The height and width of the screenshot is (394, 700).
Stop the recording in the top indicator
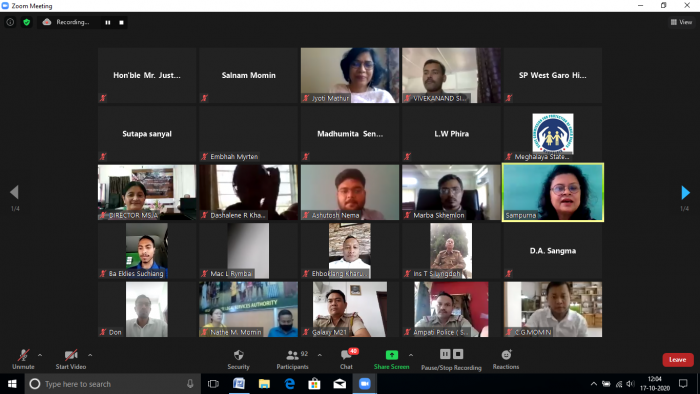pos(121,22)
